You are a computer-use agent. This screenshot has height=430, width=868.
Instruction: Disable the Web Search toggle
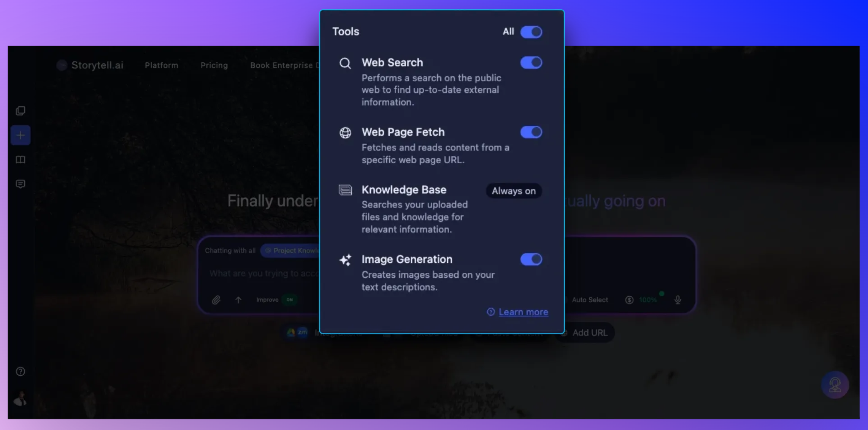point(531,63)
